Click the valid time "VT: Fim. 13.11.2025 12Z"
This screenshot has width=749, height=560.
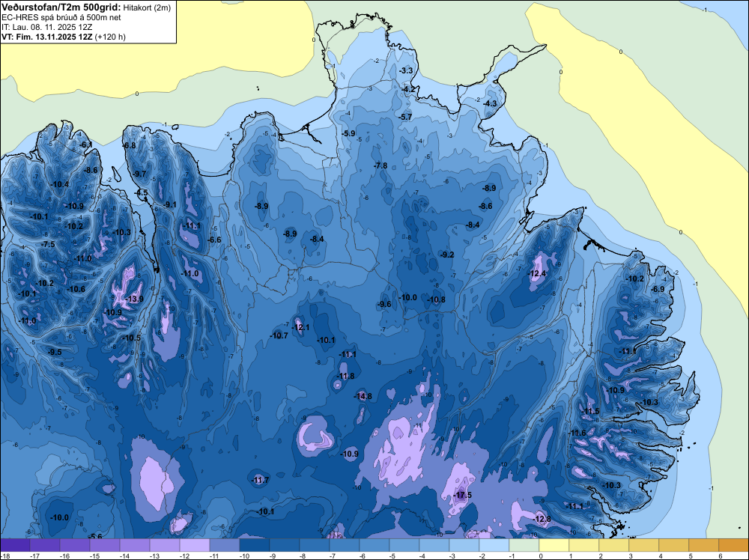click(x=46, y=37)
